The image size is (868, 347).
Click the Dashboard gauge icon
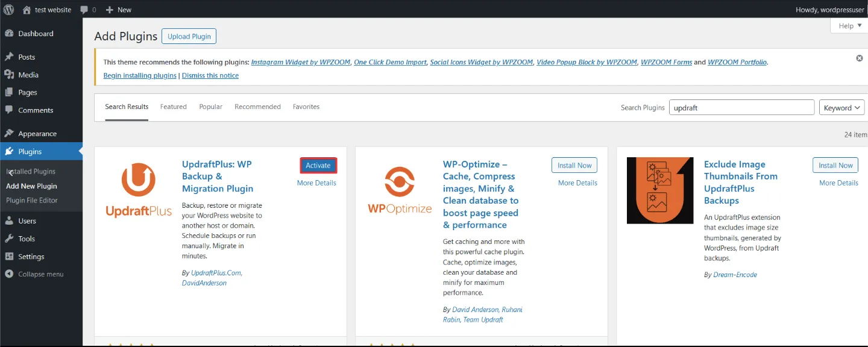coord(9,34)
